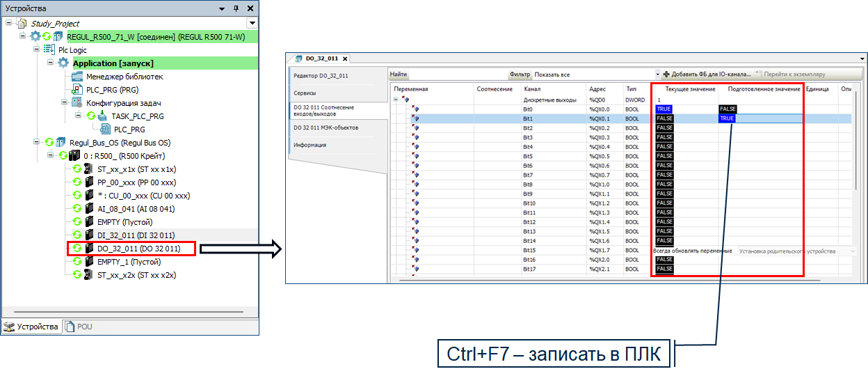Click the Application gear icon in device tree

[x=64, y=63]
